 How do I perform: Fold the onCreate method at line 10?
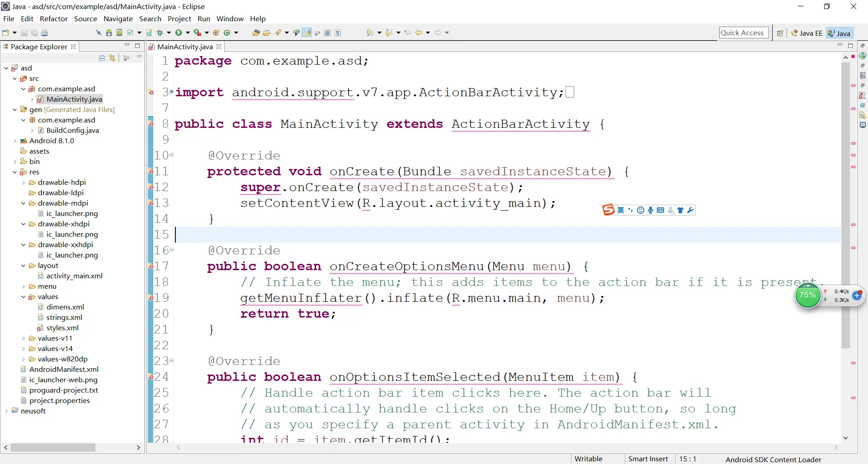pyautogui.click(x=172, y=155)
